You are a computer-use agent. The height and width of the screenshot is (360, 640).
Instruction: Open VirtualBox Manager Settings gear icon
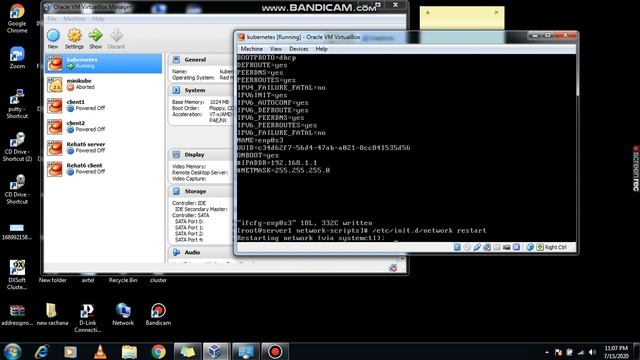74,39
